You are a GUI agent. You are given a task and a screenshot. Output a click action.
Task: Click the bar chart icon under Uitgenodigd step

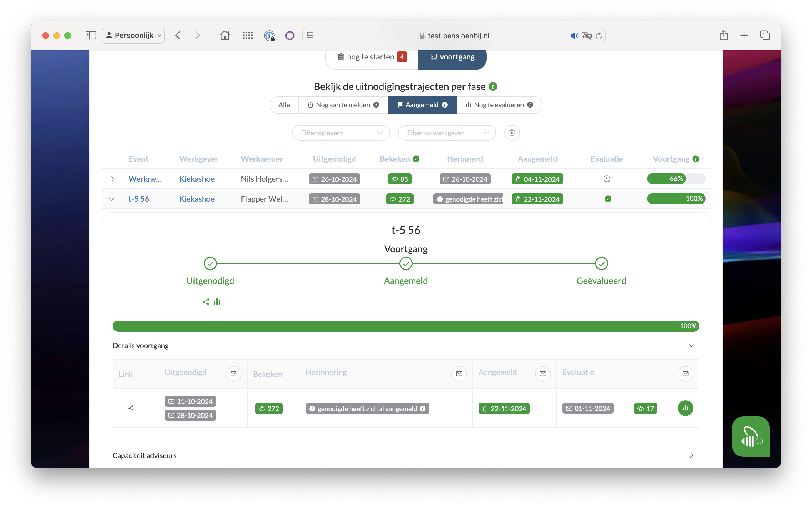[x=217, y=302]
